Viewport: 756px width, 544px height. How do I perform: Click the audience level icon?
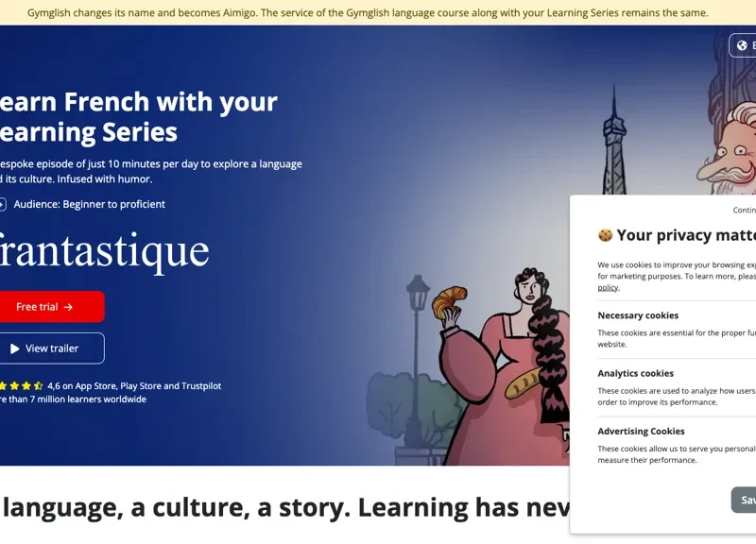coord(2,204)
